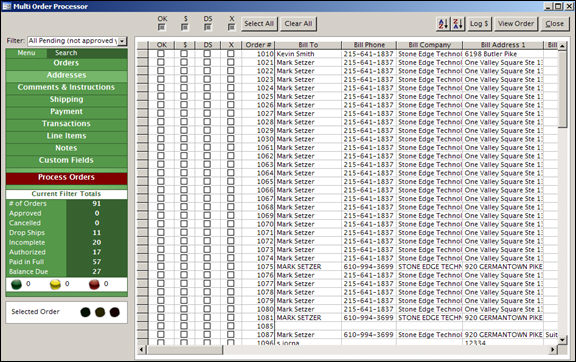
Task: Click the yellow status light indicator
Action: [55, 284]
